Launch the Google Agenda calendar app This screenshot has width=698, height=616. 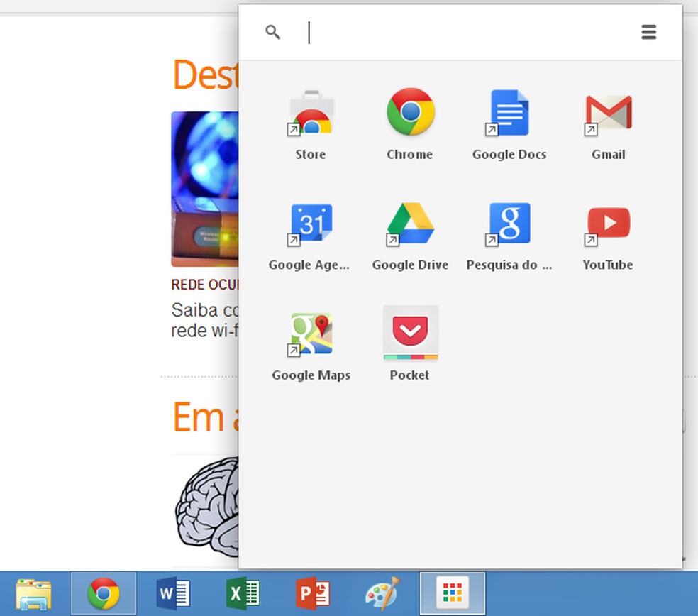tap(310, 224)
